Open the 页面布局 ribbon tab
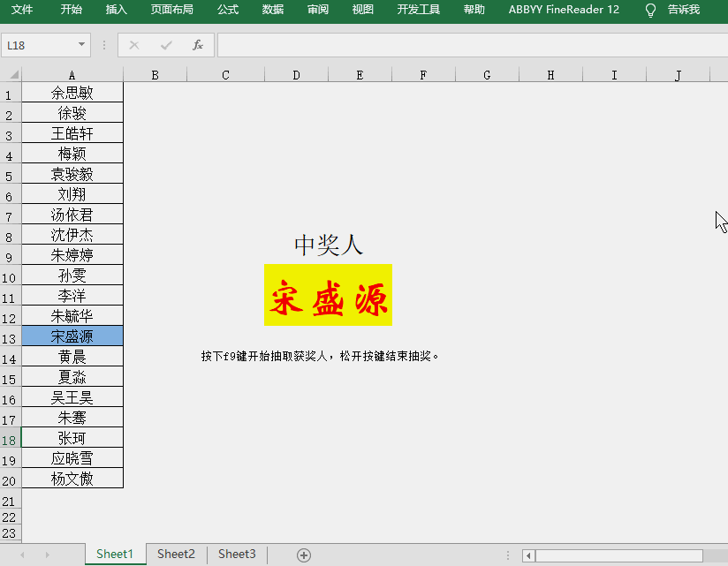Image resolution: width=728 pixels, height=566 pixels. 171,10
